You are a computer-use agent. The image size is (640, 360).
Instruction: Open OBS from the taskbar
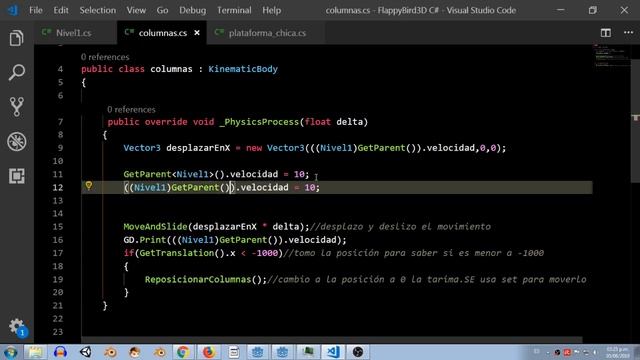tap(358, 352)
